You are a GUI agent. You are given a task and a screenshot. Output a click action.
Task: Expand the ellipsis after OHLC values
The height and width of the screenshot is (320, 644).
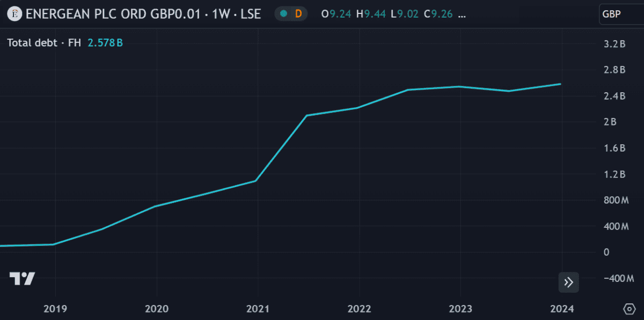click(462, 14)
